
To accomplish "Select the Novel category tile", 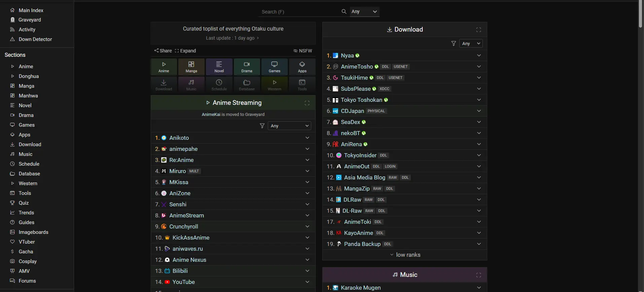I will click(x=219, y=67).
